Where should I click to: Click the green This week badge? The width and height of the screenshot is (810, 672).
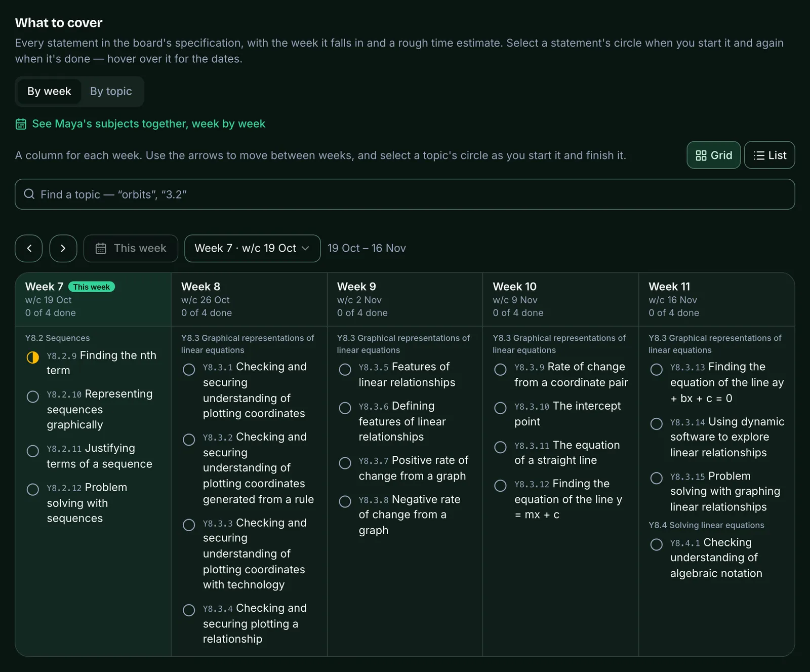point(92,287)
